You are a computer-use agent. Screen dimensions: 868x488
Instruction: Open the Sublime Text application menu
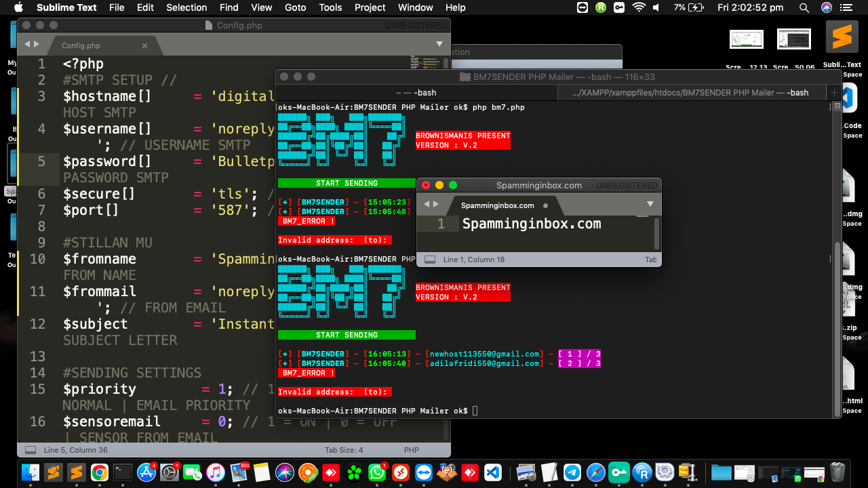(66, 7)
